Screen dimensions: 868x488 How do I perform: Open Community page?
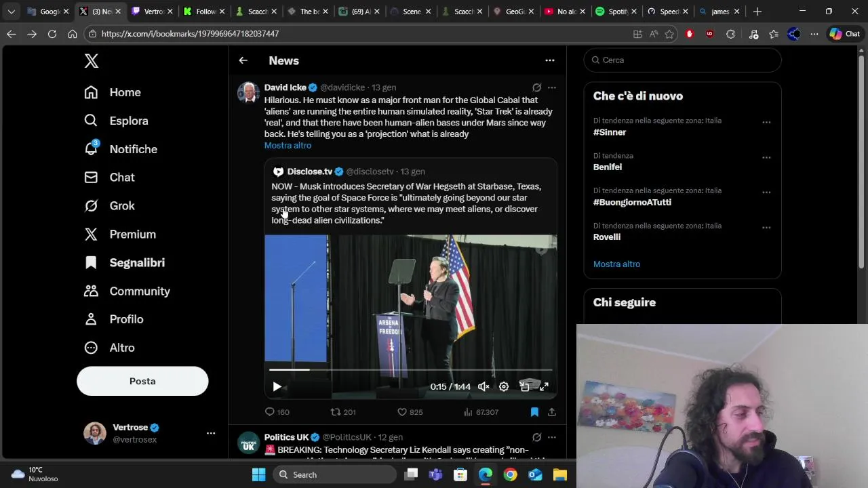[127, 291]
